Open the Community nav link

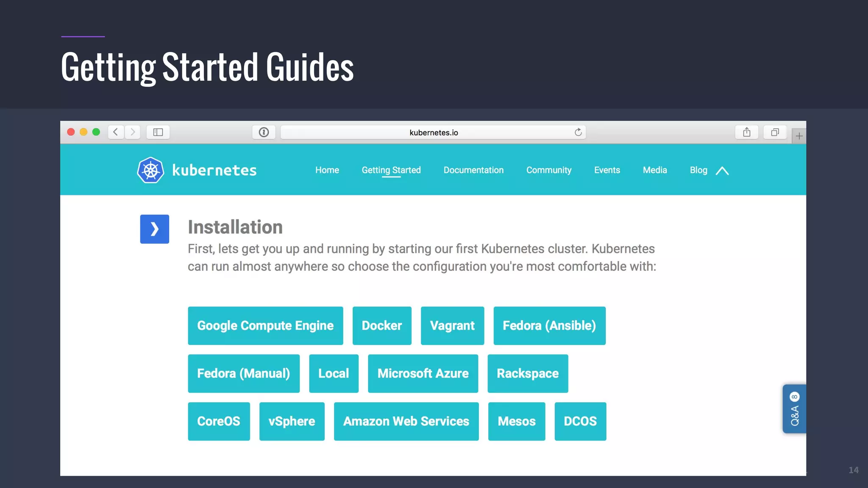[x=548, y=170]
